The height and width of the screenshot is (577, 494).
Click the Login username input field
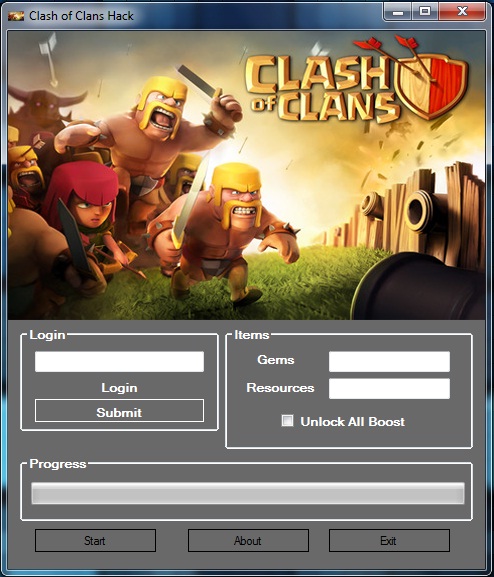119,361
